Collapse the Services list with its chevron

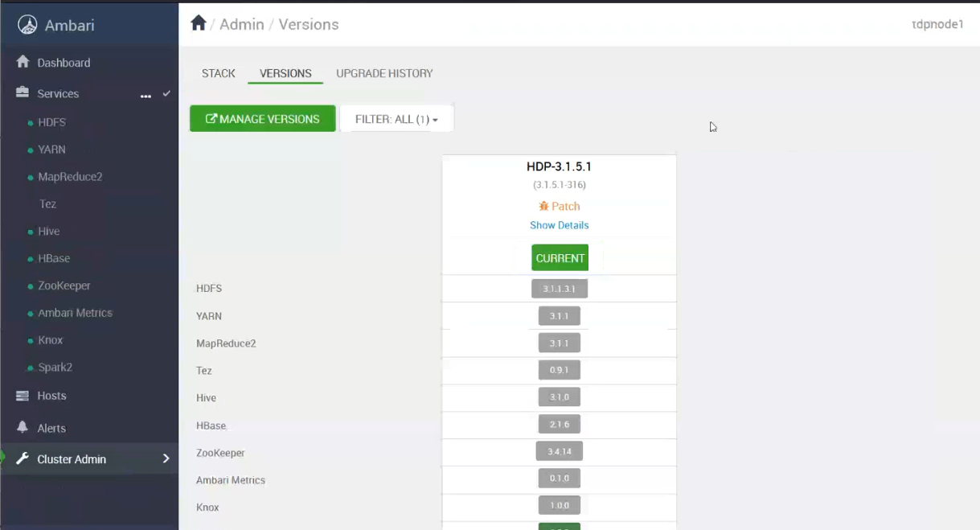[166, 93]
